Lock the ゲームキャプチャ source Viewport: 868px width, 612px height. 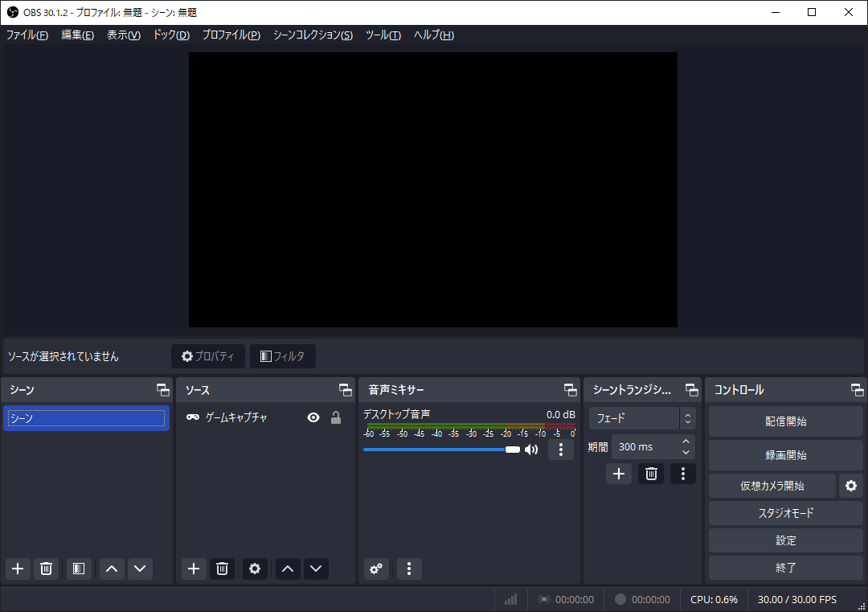click(335, 417)
